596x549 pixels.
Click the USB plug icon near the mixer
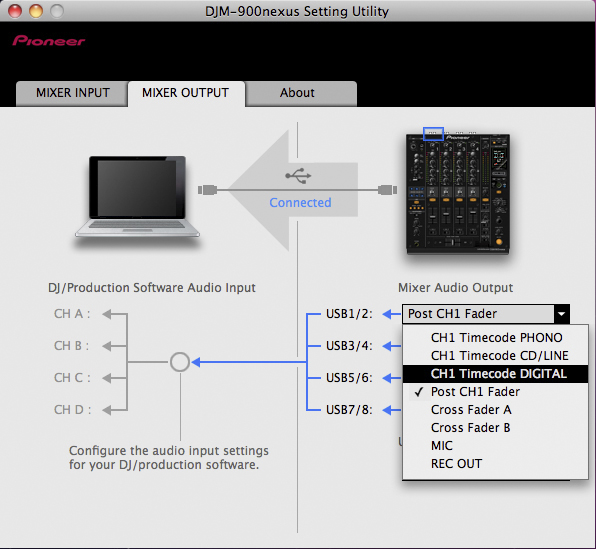(x=387, y=190)
